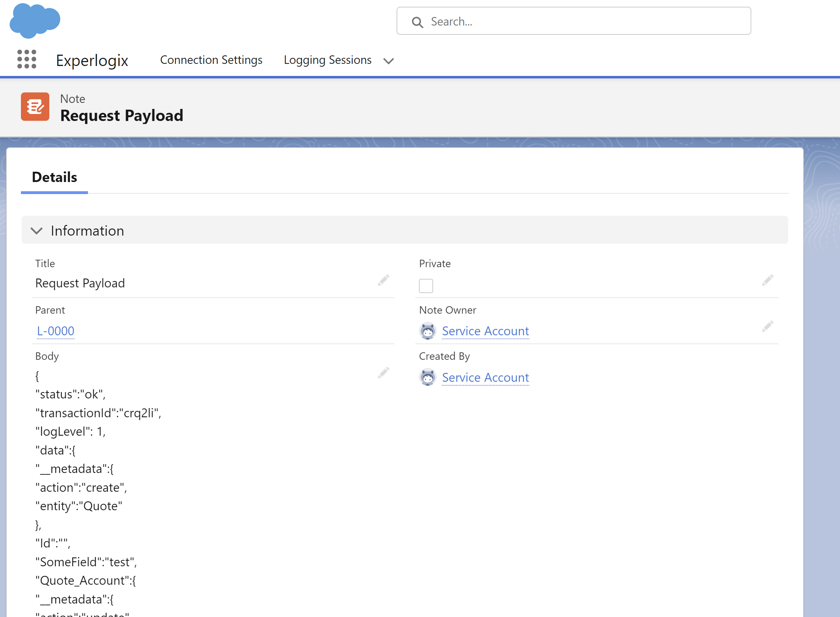Edit Note Owner with pencil icon
The image size is (840, 617).
pos(768,326)
